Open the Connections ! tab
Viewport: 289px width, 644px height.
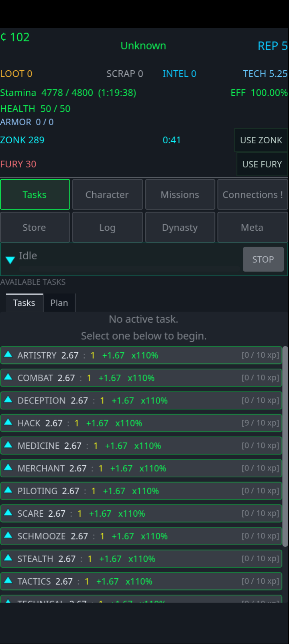(x=252, y=195)
